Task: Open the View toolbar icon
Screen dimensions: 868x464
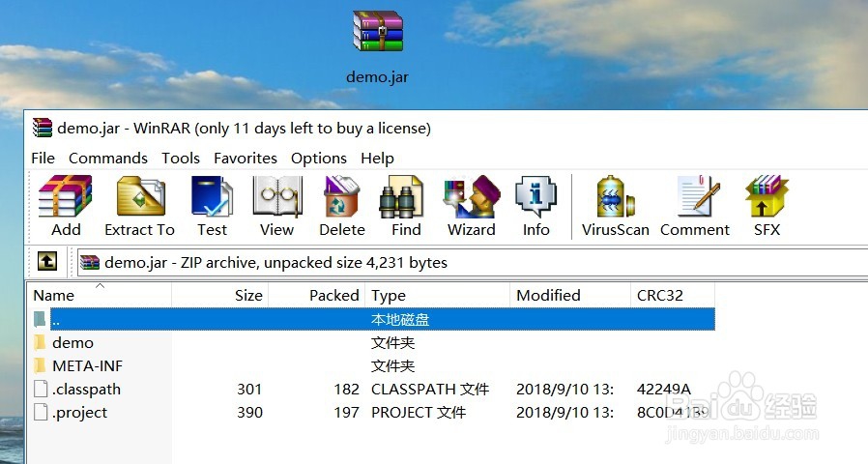Action: pos(277,196)
